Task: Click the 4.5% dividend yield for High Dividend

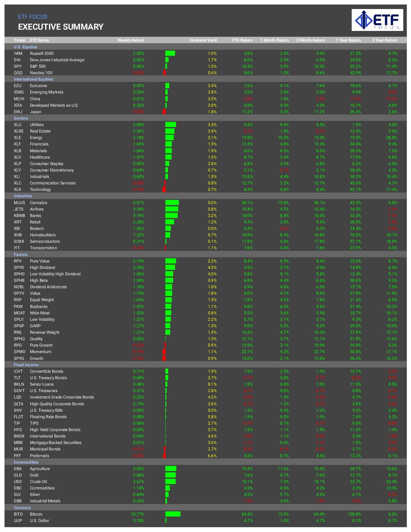Action: click(212, 267)
